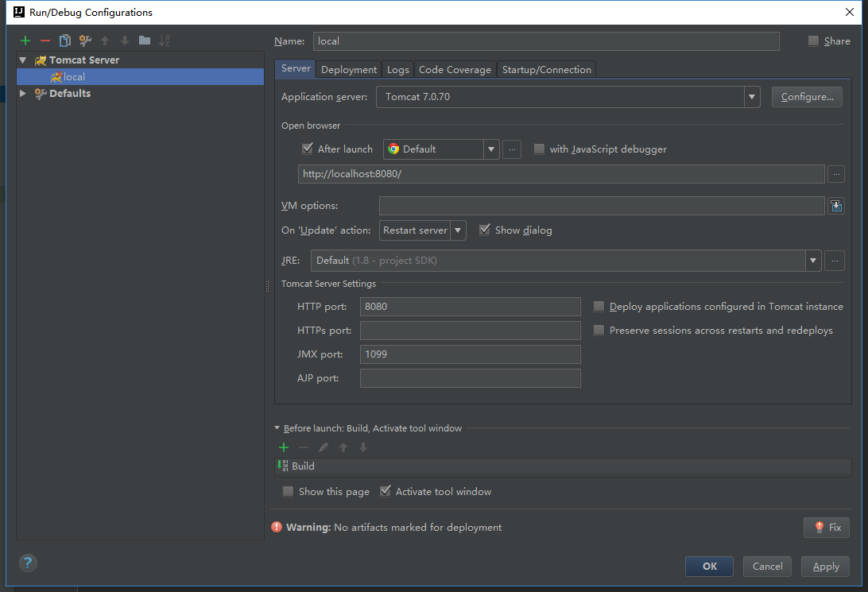Image resolution: width=868 pixels, height=592 pixels.
Task: Open the Application server dropdown
Action: 751,97
